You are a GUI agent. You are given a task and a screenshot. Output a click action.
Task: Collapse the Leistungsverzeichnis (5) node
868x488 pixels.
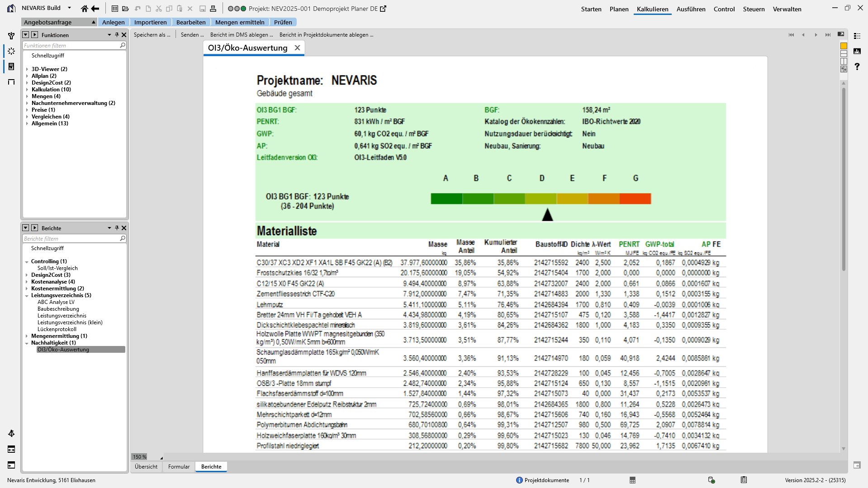tap(27, 295)
